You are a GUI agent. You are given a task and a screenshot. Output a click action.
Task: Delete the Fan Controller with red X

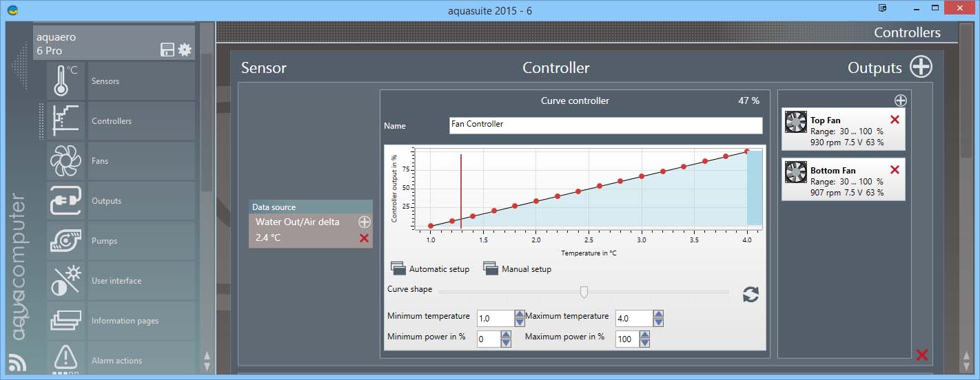click(921, 355)
